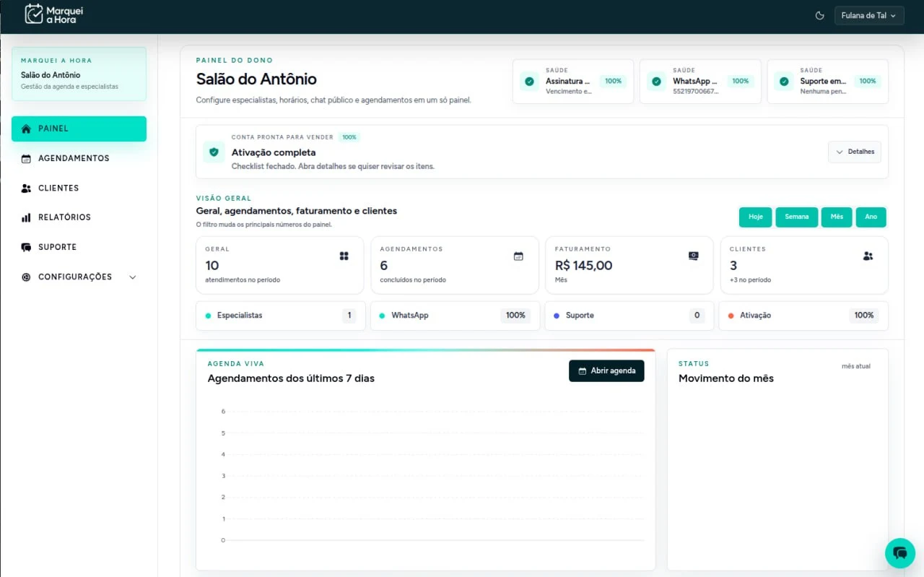Image resolution: width=924 pixels, height=577 pixels.
Task: Select the Especialistas status chip
Action: [x=280, y=316]
